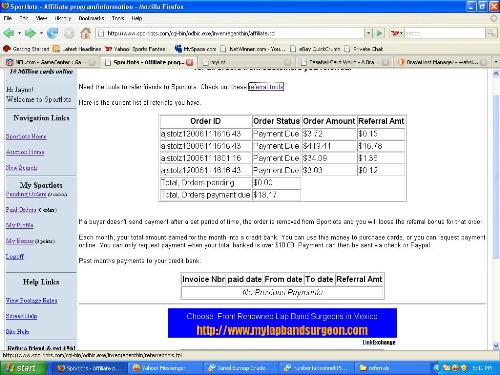Click the green Go arrow beside the address bar

coord(379,33)
